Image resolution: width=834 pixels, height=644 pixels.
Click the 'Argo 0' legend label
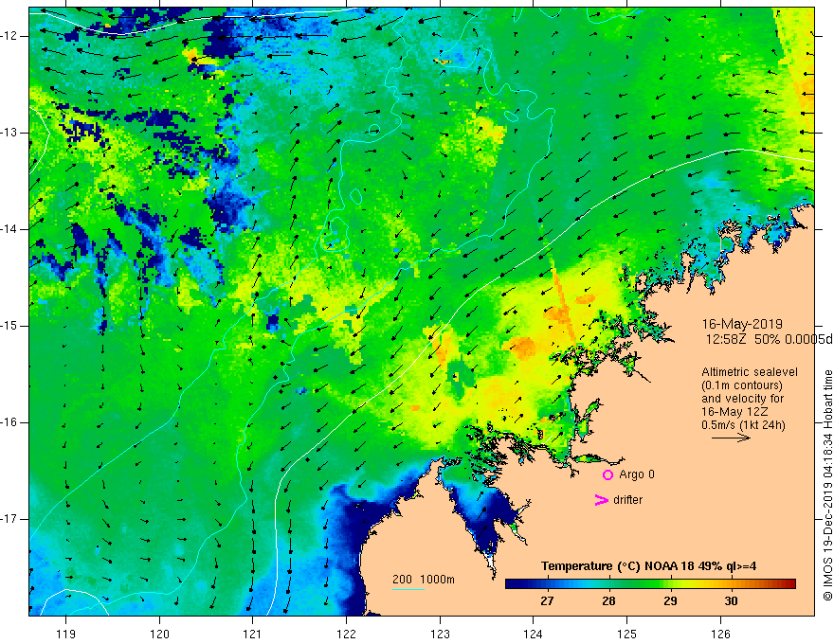point(637,474)
